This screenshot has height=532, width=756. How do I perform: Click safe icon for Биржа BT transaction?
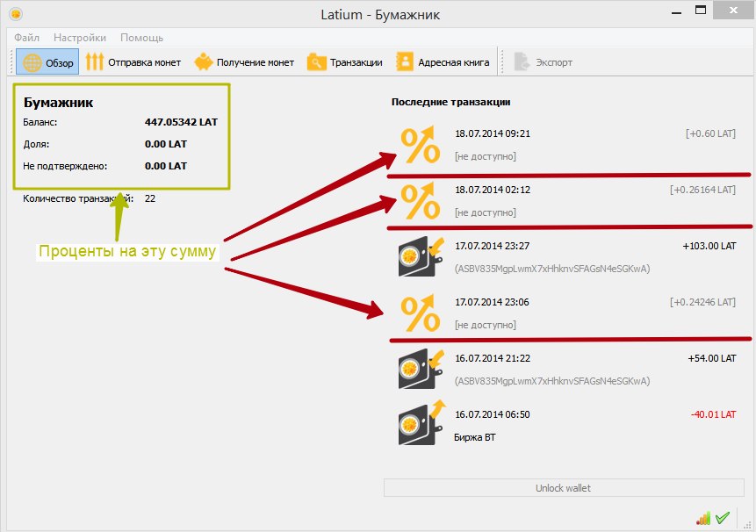pos(421,423)
